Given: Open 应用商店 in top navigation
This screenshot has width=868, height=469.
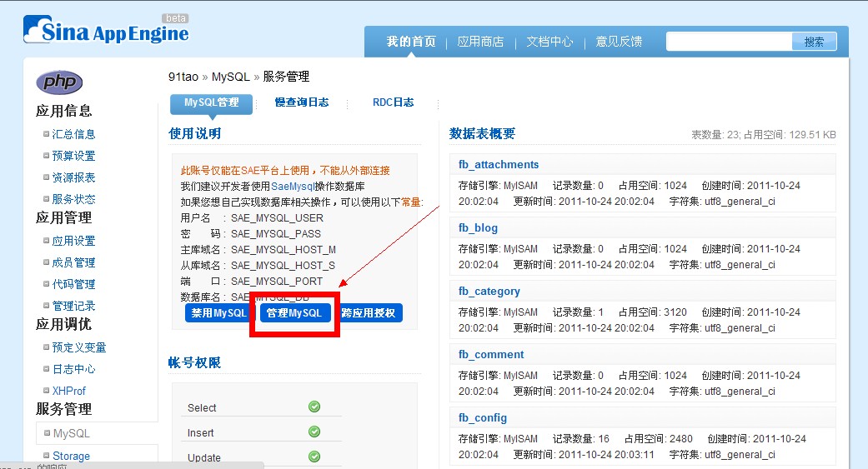Looking at the screenshot, I should (480, 42).
